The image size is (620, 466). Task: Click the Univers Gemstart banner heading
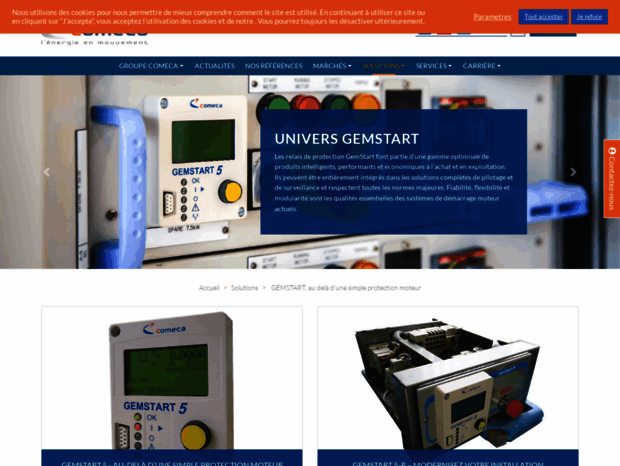(x=346, y=139)
